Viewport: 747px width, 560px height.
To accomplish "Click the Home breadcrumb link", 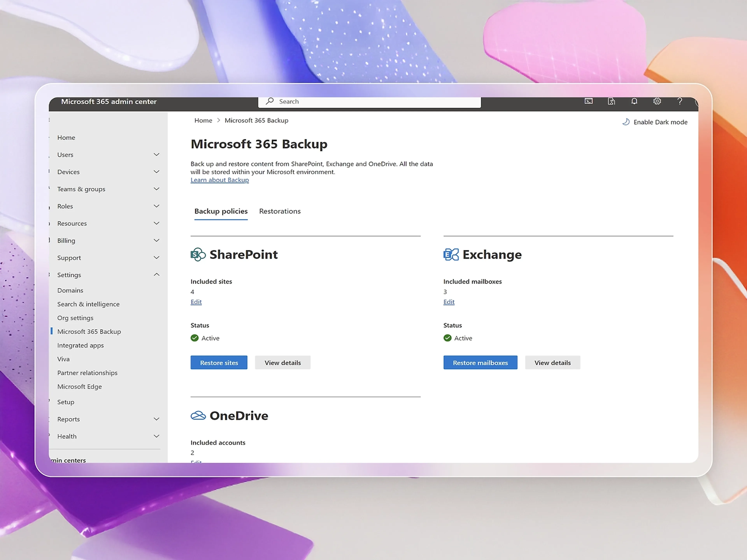I will [203, 121].
